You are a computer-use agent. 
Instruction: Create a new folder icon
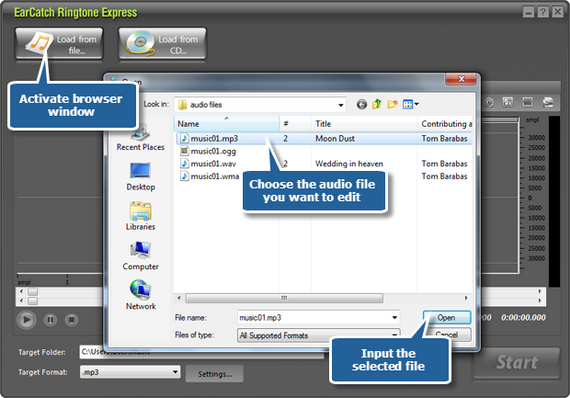(x=392, y=105)
